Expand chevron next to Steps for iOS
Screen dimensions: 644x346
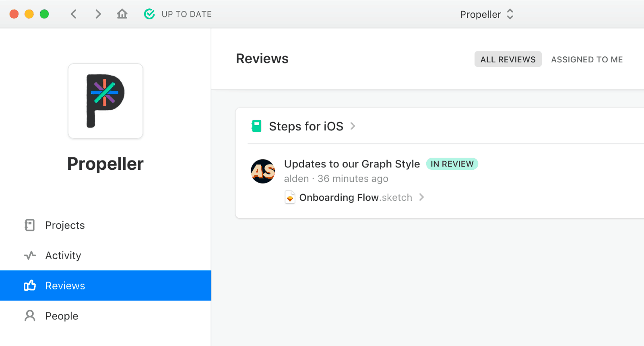pos(353,126)
